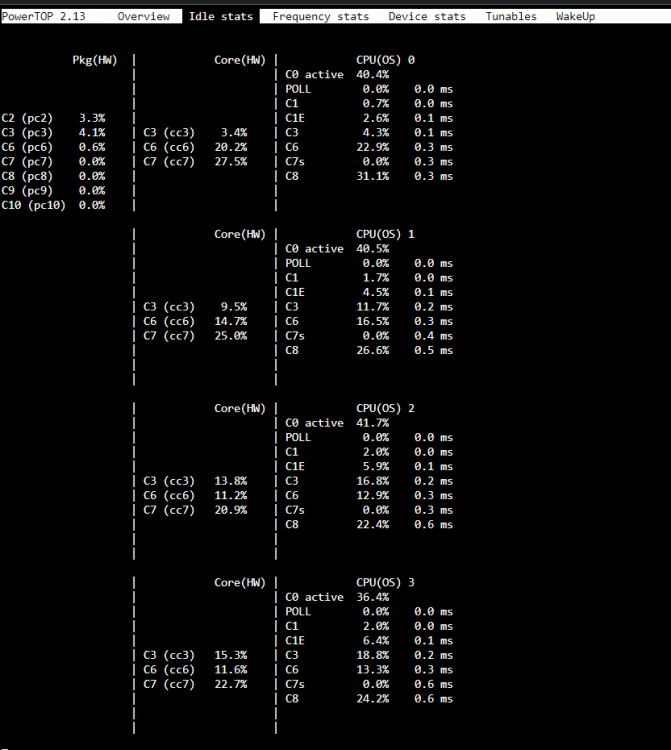
Task: Select the C9 (pc9) package row label
Action: (27, 190)
